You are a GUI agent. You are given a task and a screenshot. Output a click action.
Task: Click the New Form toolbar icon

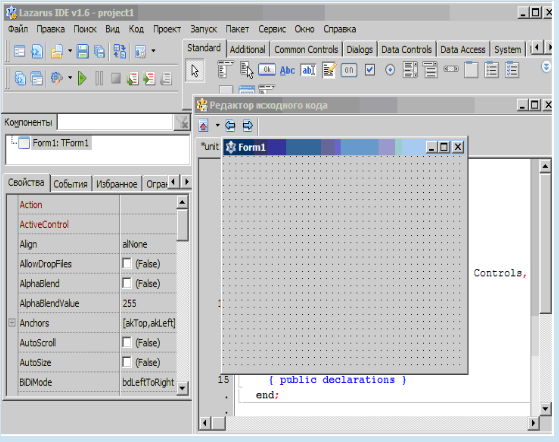[20, 51]
